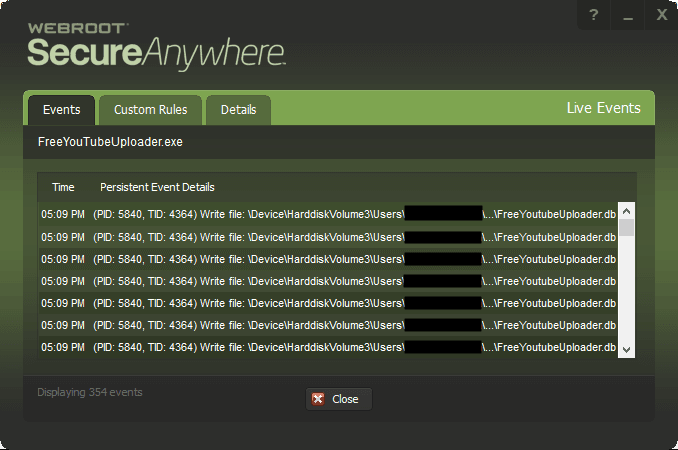Click the red X icon on Close button
This screenshot has width=678, height=450.
[318, 399]
